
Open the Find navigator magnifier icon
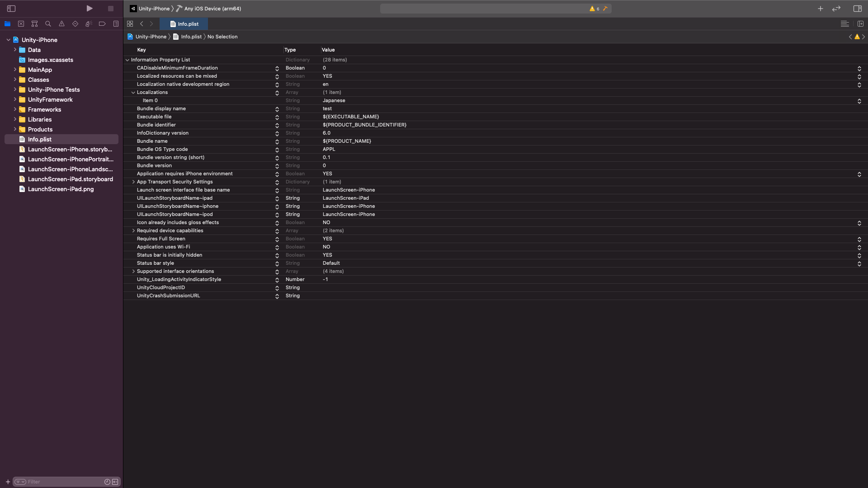click(48, 24)
